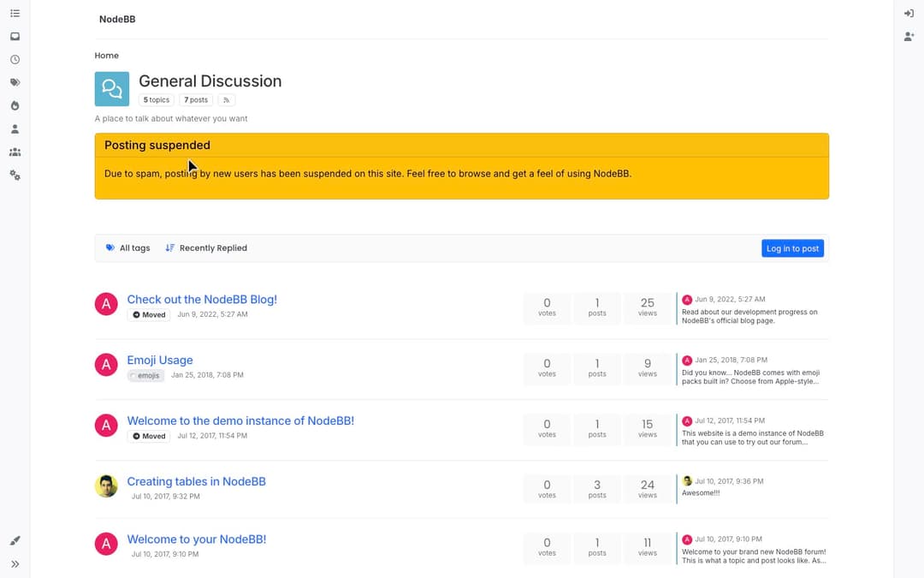924x578 pixels.
Task: Go to Recent topics clock icon
Action: 15,60
